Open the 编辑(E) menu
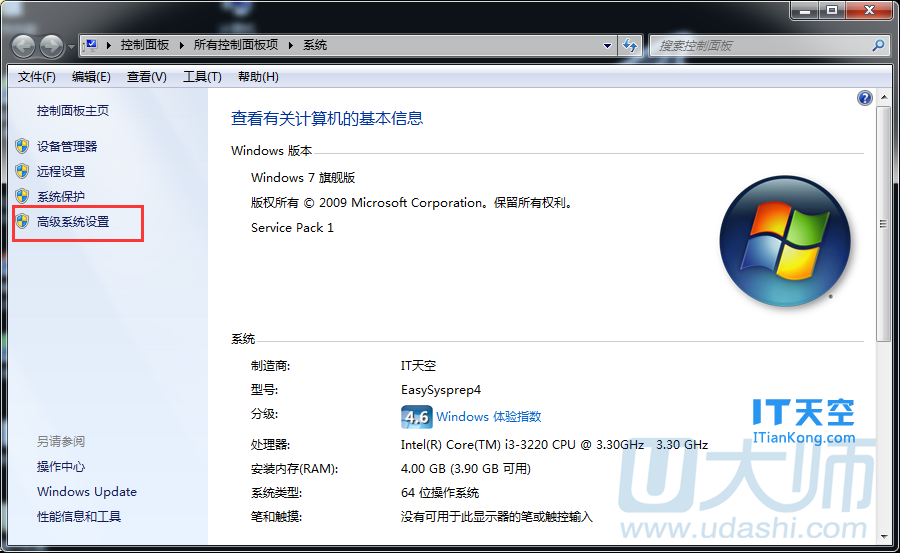Screen dimensions: 900x553 coord(91,77)
